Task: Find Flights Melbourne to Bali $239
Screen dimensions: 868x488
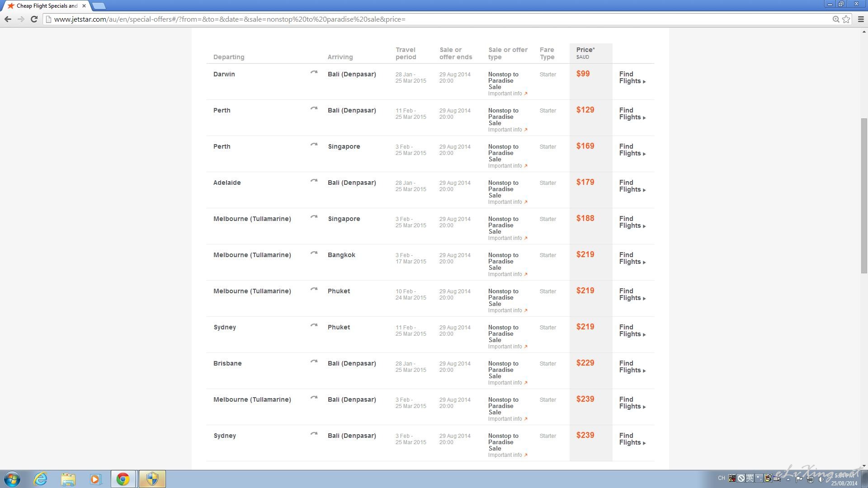Action: click(632, 403)
